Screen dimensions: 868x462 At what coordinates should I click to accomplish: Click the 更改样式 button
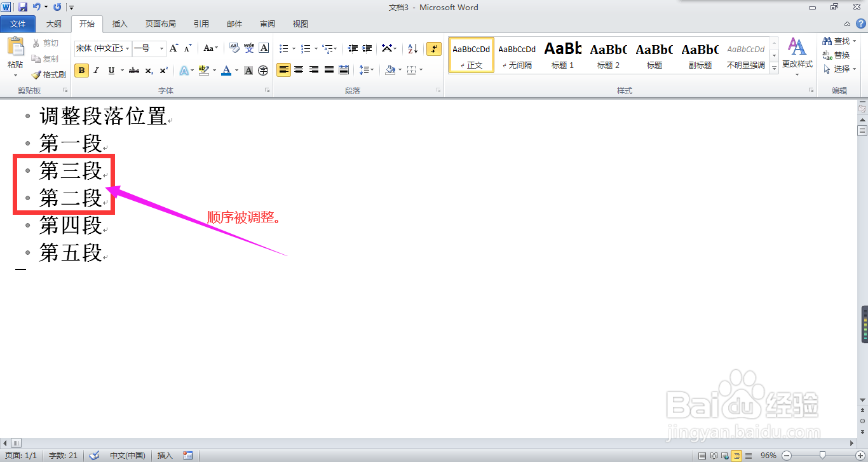[797, 55]
